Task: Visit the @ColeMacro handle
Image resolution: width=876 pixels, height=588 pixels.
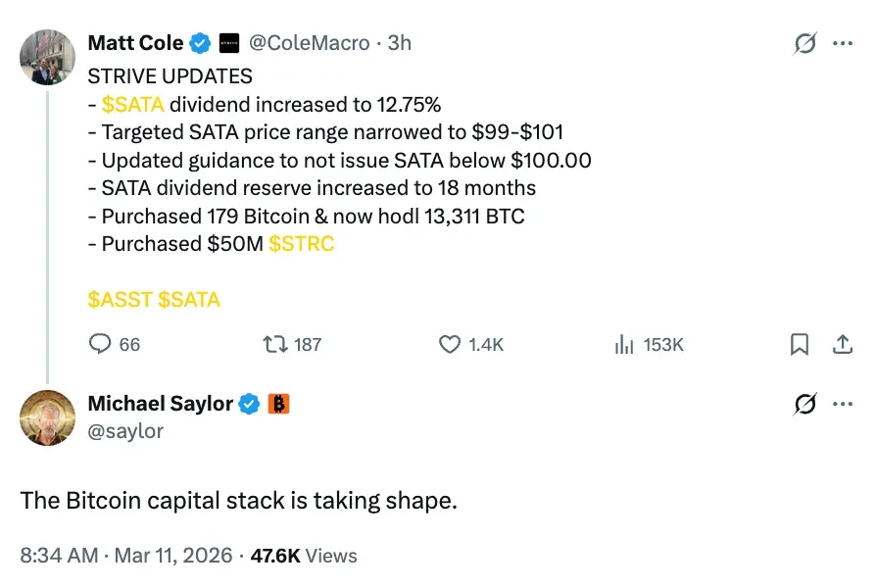Action: pyautogui.click(x=310, y=43)
